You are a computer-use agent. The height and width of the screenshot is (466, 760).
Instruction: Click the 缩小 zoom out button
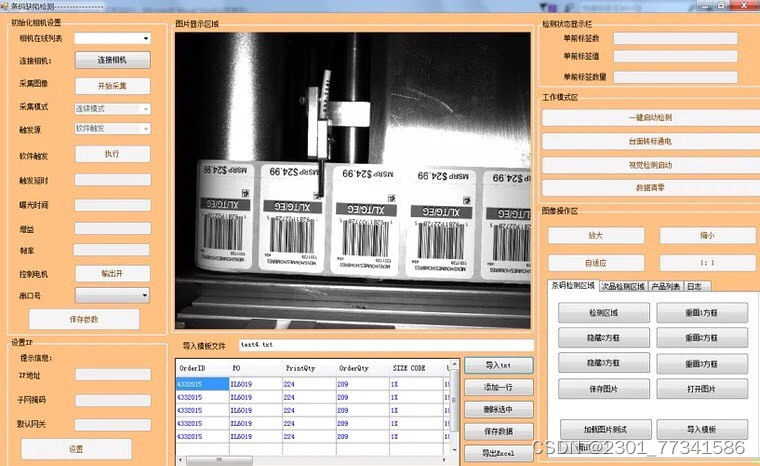click(x=708, y=236)
